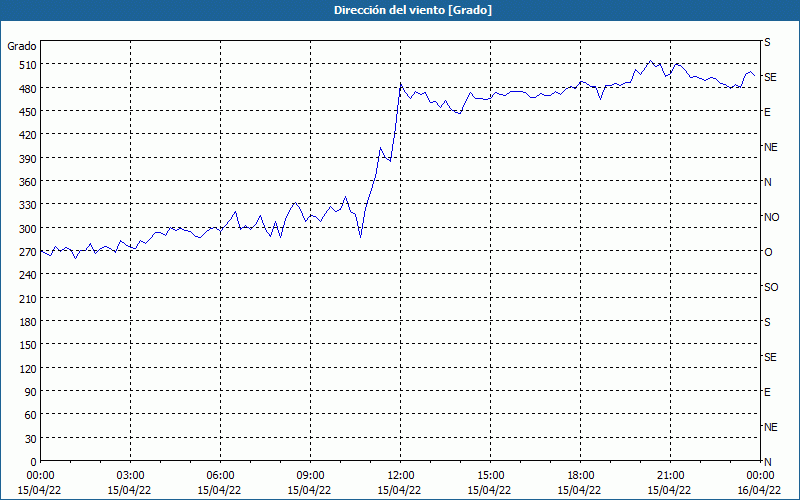The height and width of the screenshot is (500, 800).
Task: Select the 120 degree axis label
Action: point(29,369)
